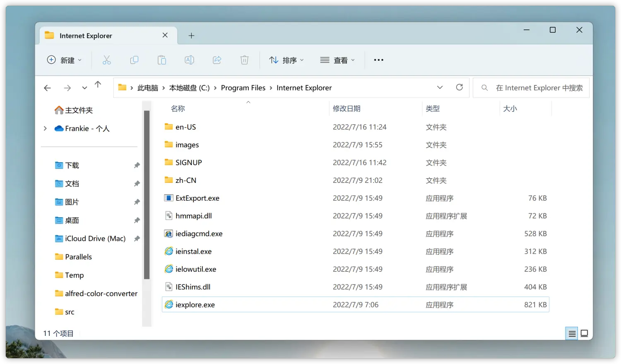Navigate to Program Files breadcrumb

pyautogui.click(x=243, y=88)
